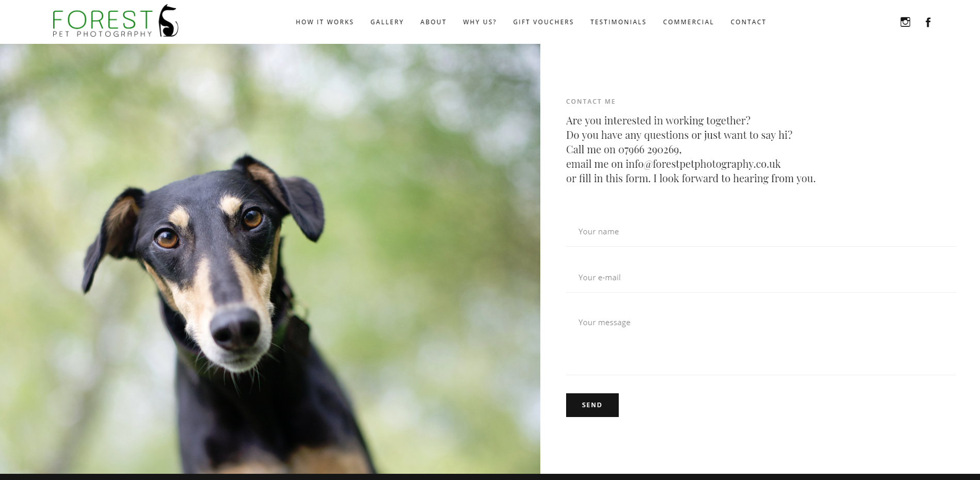Click the black cat silhouette in logo

coord(168,21)
